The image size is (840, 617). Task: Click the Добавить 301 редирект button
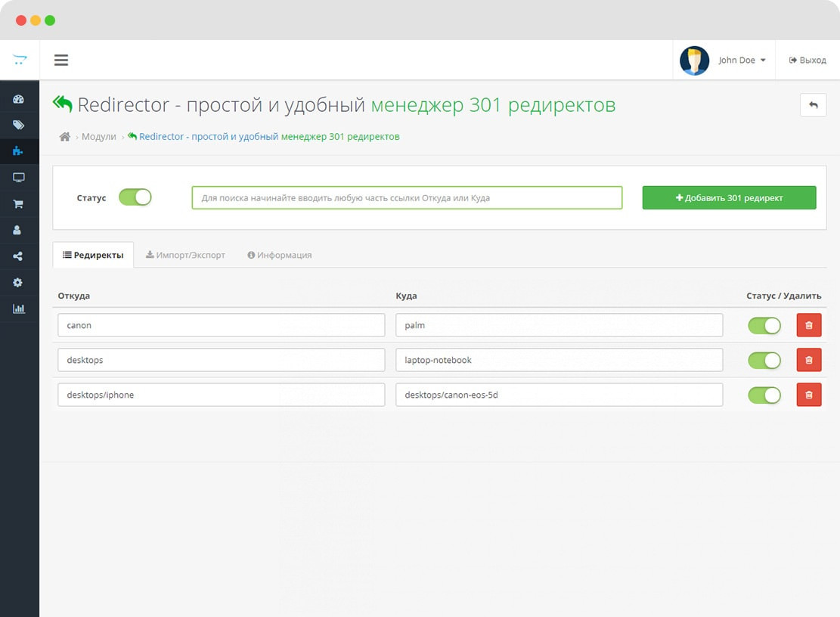729,198
